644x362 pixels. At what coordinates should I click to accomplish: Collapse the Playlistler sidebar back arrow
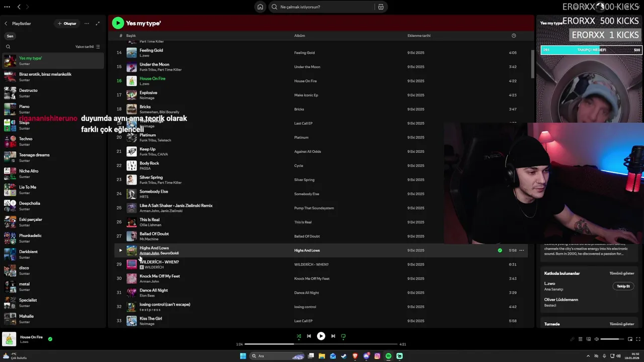[6, 24]
